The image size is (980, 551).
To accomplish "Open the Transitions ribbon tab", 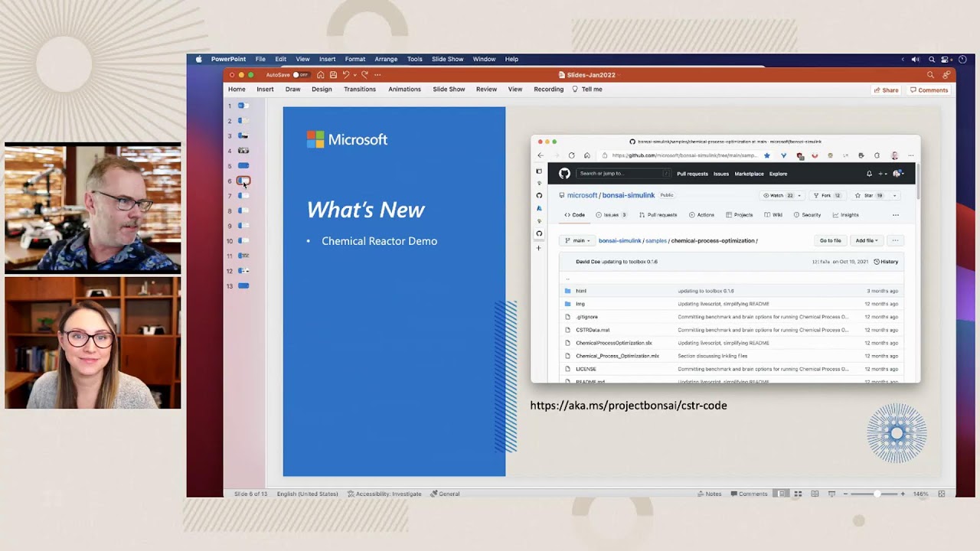I will tap(360, 90).
